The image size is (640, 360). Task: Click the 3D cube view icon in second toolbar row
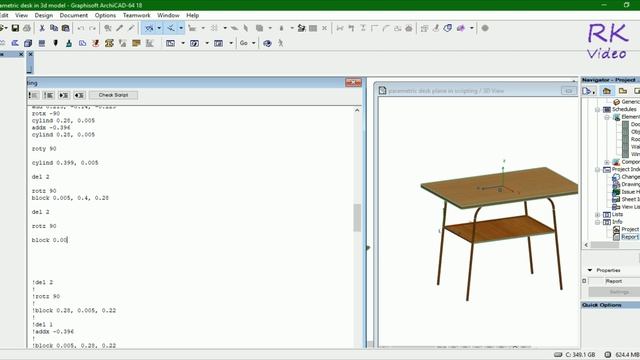[28, 43]
